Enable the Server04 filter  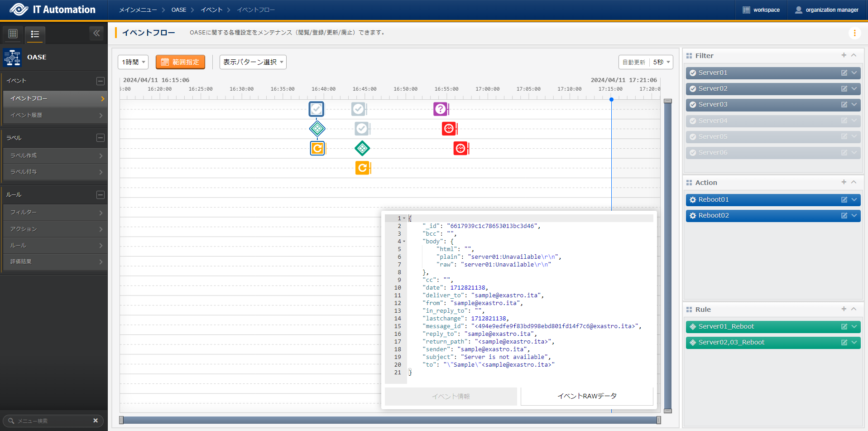[693, 121]
